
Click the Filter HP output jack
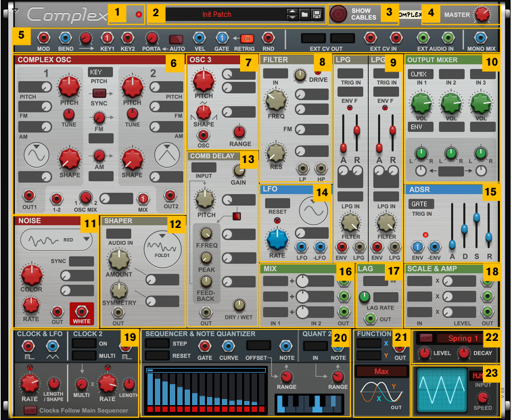[x=321, y=168]
